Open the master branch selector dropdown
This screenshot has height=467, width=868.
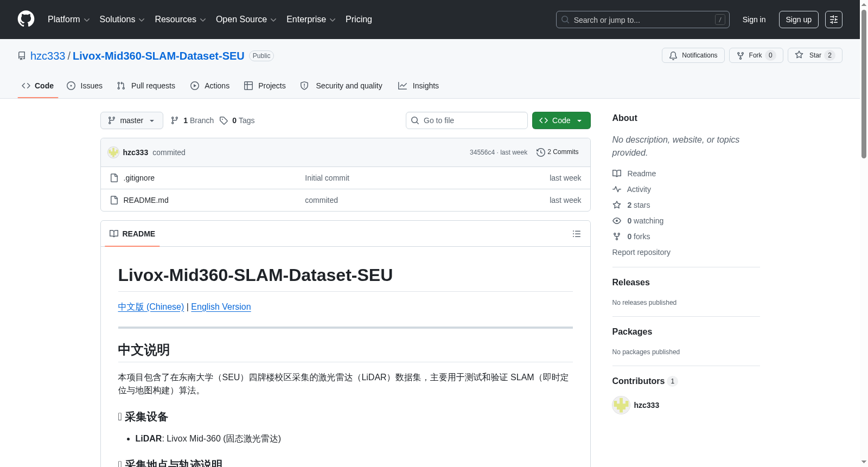[132, 120]
